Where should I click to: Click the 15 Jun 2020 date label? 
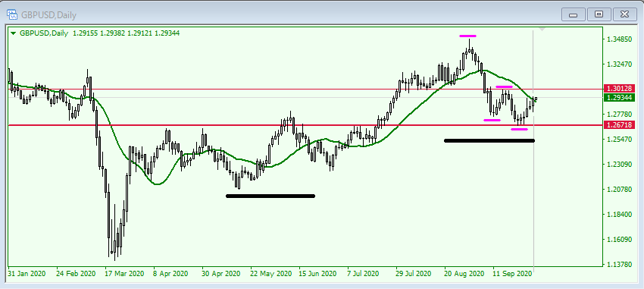tap(317, 273)
